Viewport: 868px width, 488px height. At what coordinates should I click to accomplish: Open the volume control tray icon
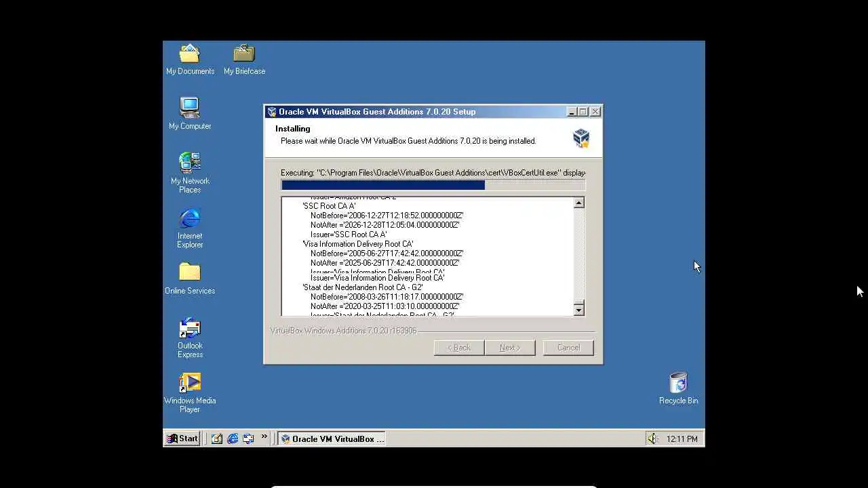pyautogui.click(x=652, y=439)
